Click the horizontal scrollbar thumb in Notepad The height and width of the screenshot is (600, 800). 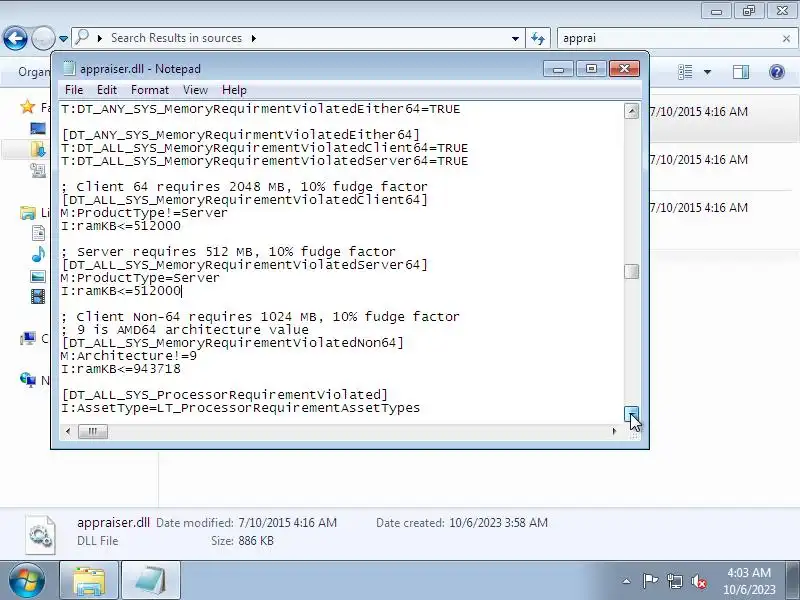(x=92, y=432)
